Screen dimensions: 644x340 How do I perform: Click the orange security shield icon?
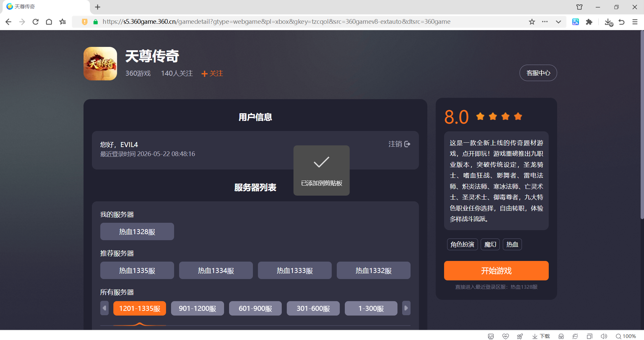point(85,22)
